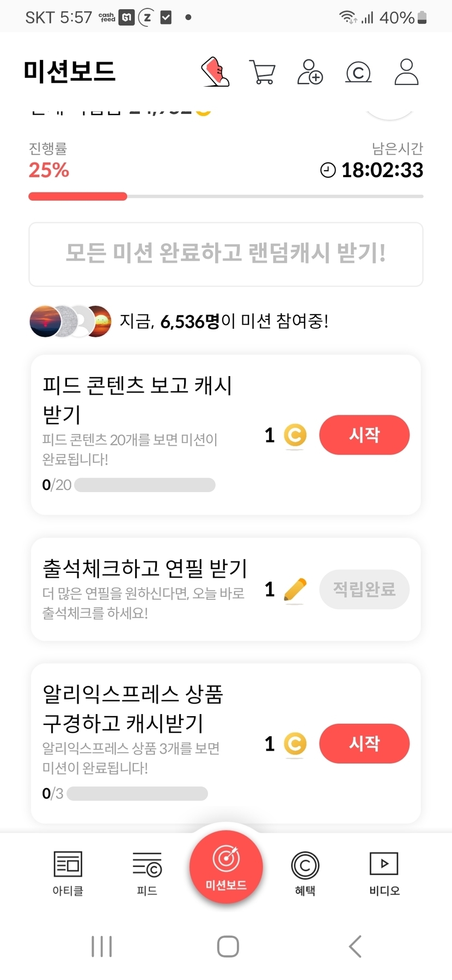Tap the feed mission coin icon
452x980 pixels.
pos(295,435)
